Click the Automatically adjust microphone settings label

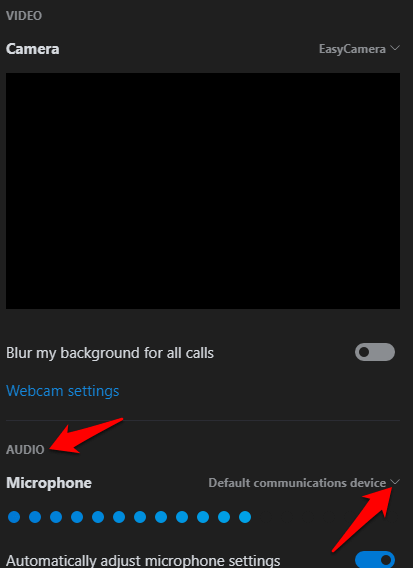[x=143, y=561]
